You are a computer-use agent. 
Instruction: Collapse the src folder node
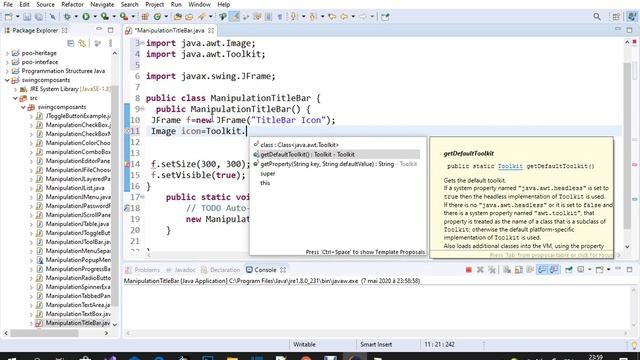(15, 98)
